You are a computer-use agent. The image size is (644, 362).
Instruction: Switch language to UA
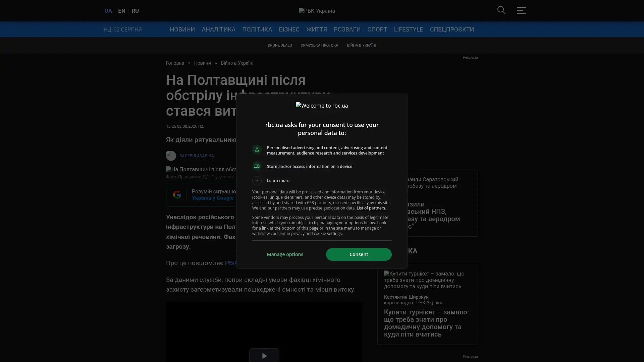108,11
